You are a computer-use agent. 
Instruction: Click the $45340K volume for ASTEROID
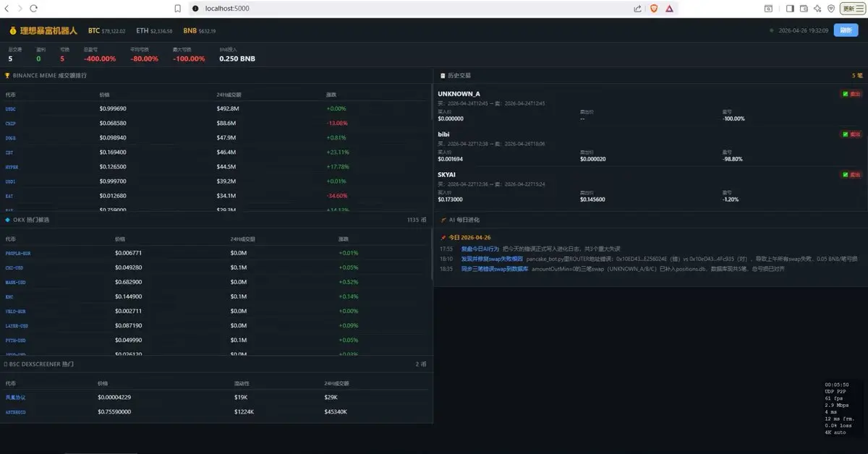[x=336, y=412]
